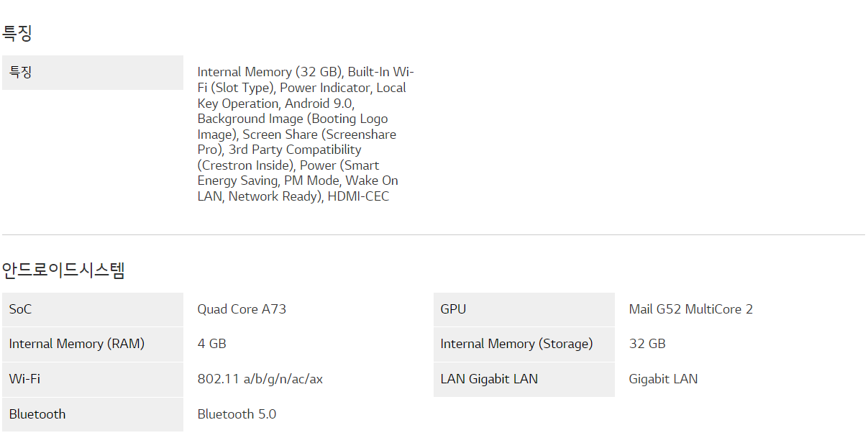Click the Quad Core A73 value
This screenshot has height=443, width=868.
242,309
